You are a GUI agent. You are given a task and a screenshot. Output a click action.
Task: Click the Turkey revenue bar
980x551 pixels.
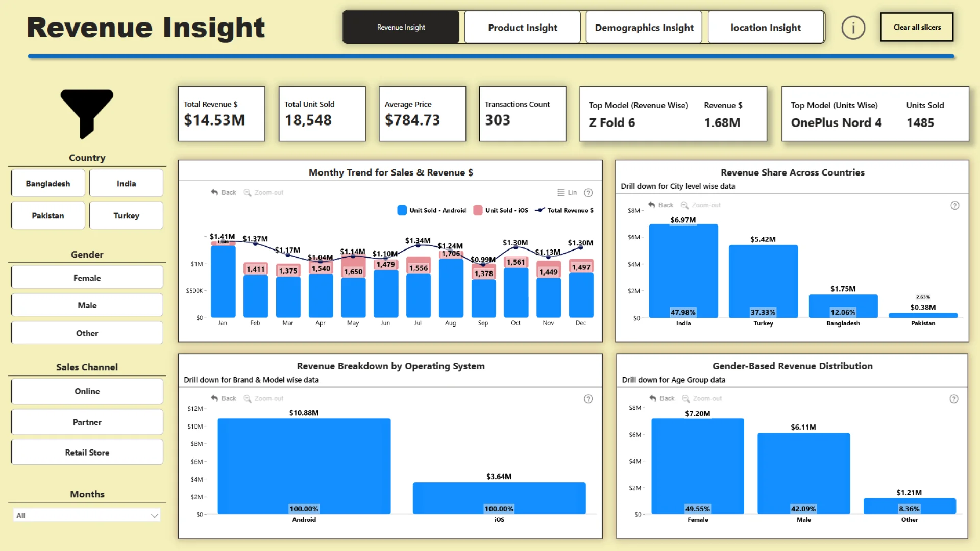click(763, 281)
